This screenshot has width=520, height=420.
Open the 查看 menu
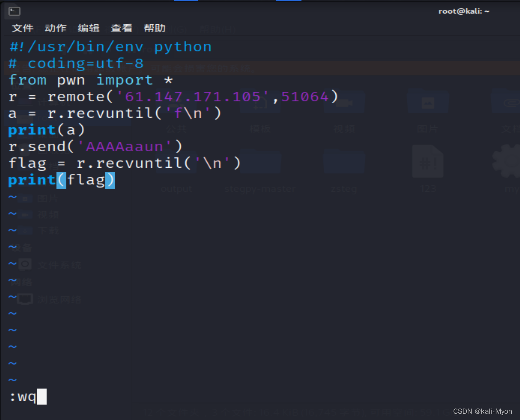[x=121, y=28]
